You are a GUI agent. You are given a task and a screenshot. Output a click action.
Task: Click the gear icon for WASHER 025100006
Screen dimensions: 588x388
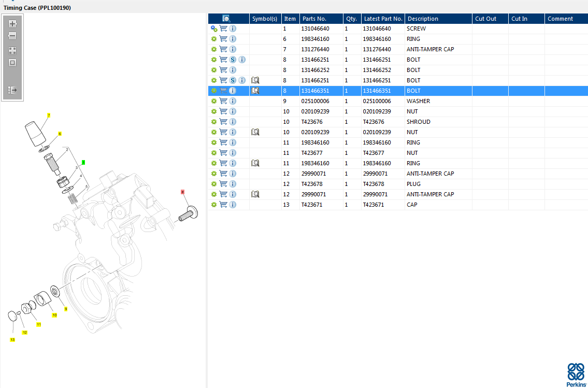[x=214, y=101]
